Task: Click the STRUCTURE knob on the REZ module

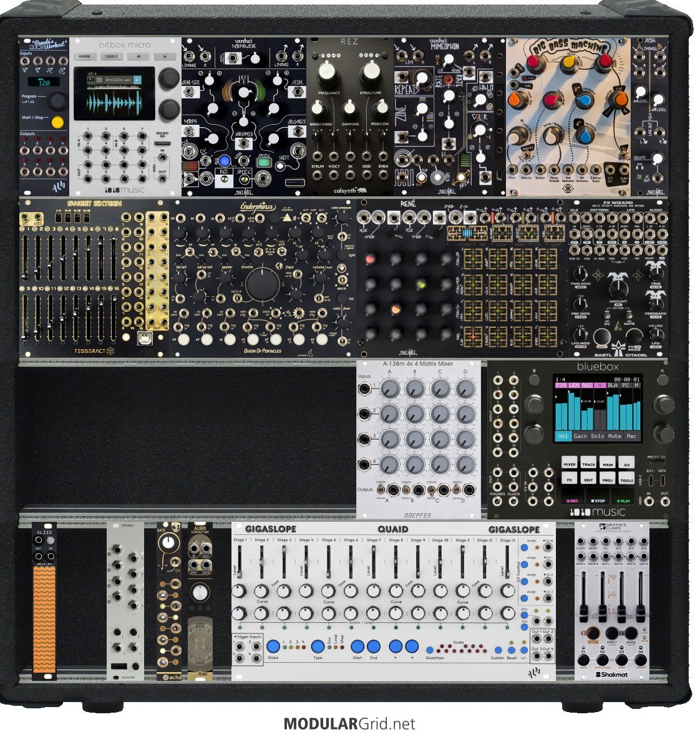Action: pyautogui.click(x=370, y=72)
